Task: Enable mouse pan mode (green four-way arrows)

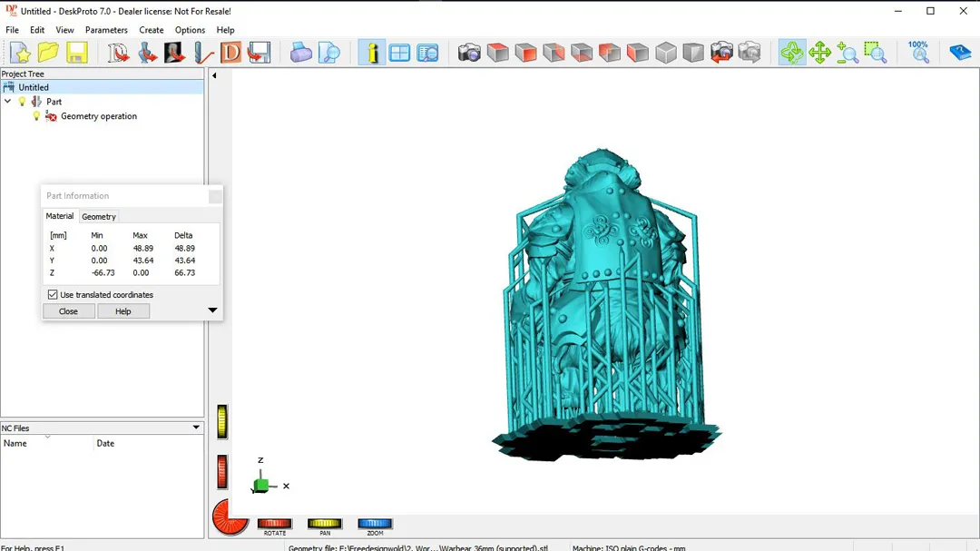Action: tap(819, 53)
